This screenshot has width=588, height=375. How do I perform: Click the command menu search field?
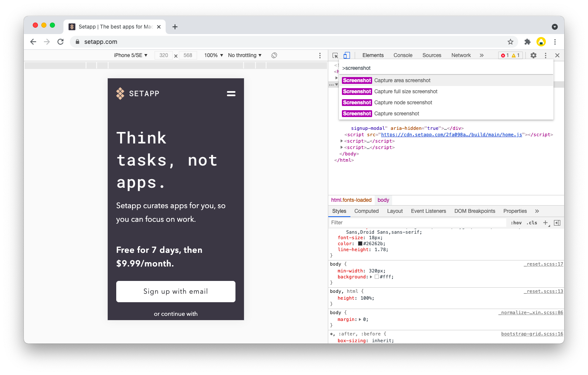click(446, 68)
